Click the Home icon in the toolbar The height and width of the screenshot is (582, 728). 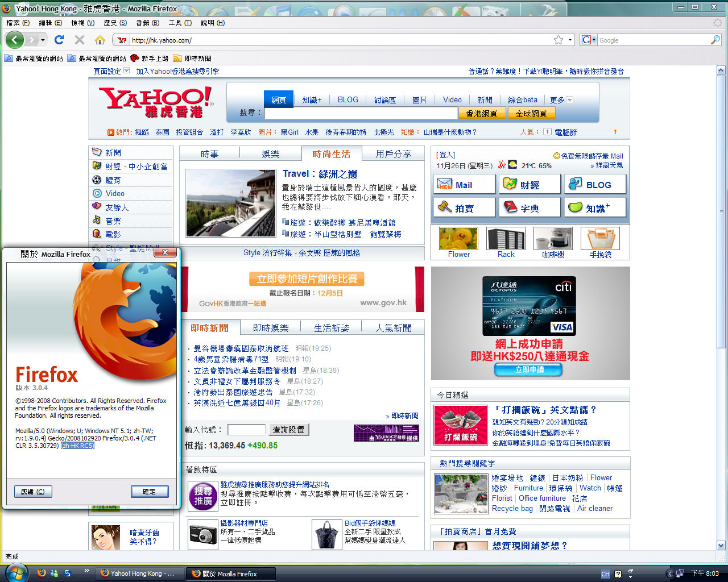[100, 40]
